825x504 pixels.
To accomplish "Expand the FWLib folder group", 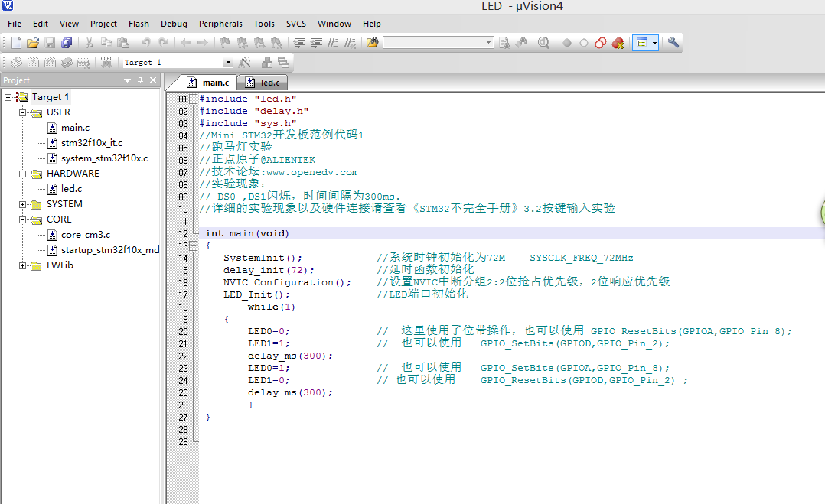I will pos(23,266).
